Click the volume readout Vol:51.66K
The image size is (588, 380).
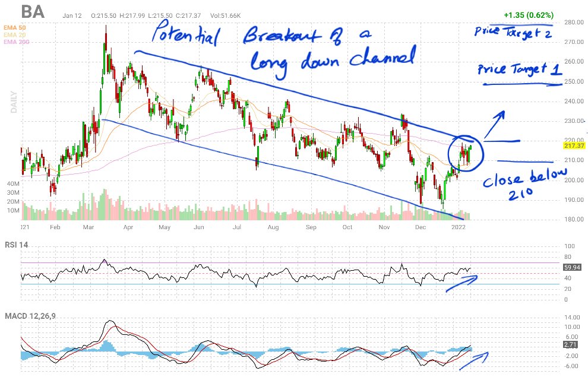point(225,16)
